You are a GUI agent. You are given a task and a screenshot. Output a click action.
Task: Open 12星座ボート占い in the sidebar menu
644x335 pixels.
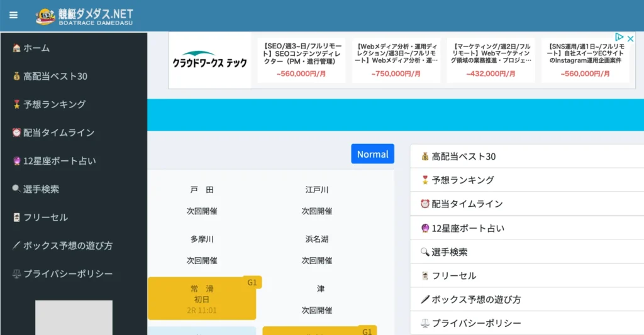coord(74,161)
